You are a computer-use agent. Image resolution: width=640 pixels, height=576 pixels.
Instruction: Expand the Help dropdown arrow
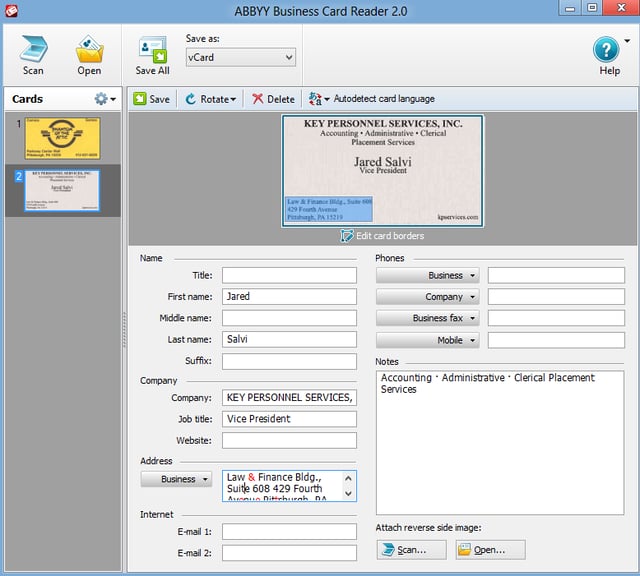[x=627, y=40]
